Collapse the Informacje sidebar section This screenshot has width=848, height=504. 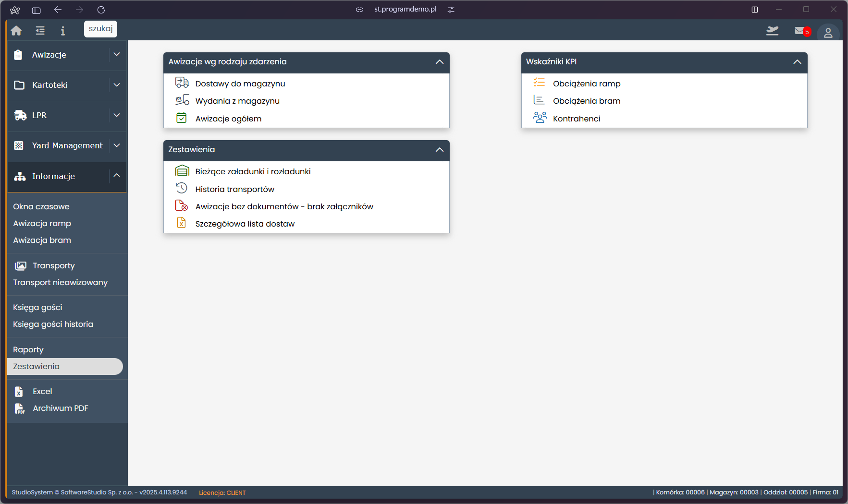117,176
